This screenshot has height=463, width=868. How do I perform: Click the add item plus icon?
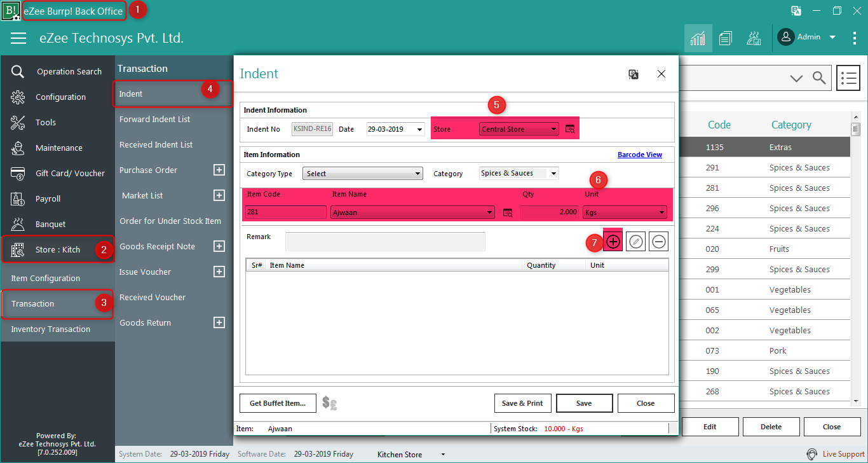(x=613, y=242)
